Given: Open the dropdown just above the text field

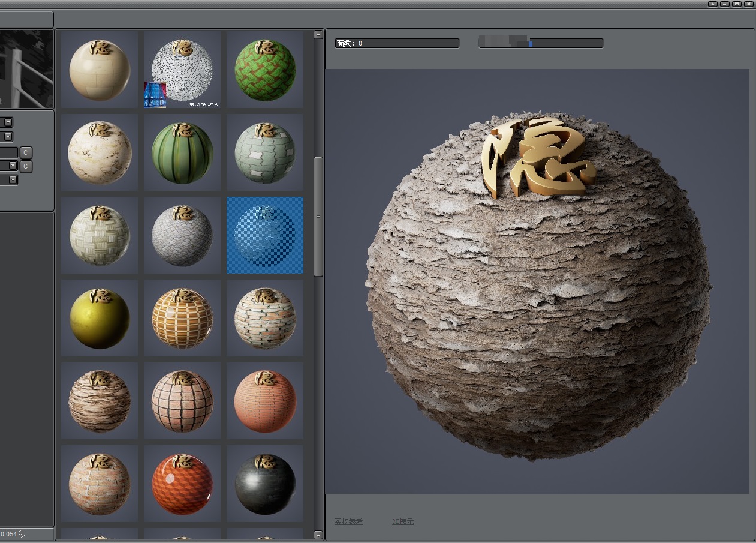Looking at the screenshot, I should pos(8,137).
